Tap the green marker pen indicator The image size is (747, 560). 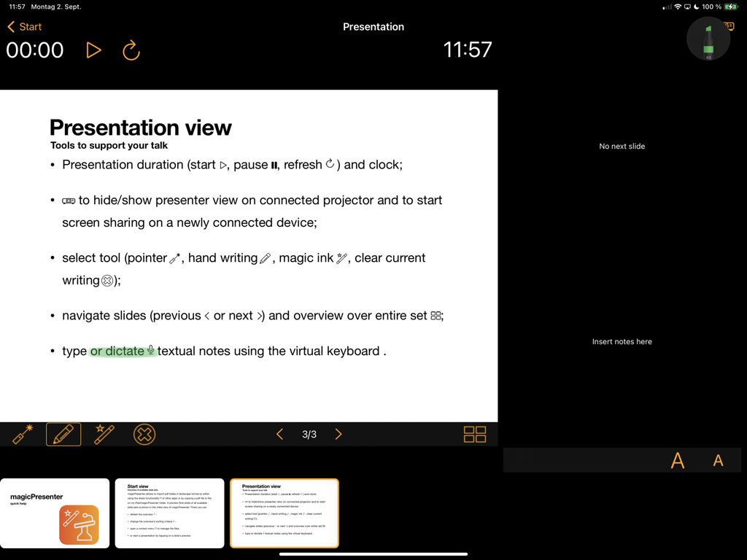pyautogui.click(x=708, y=39)
